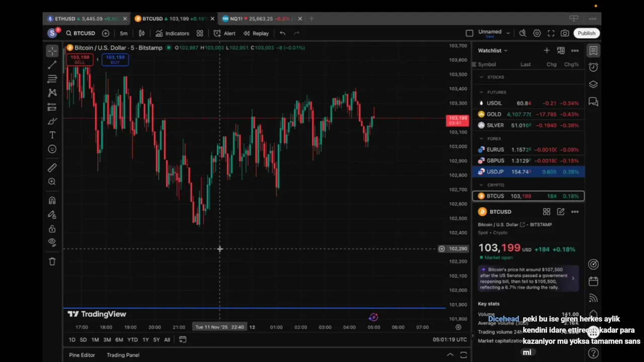
Task: Add a symbol to the watchlist
Action: click(546, 50)
